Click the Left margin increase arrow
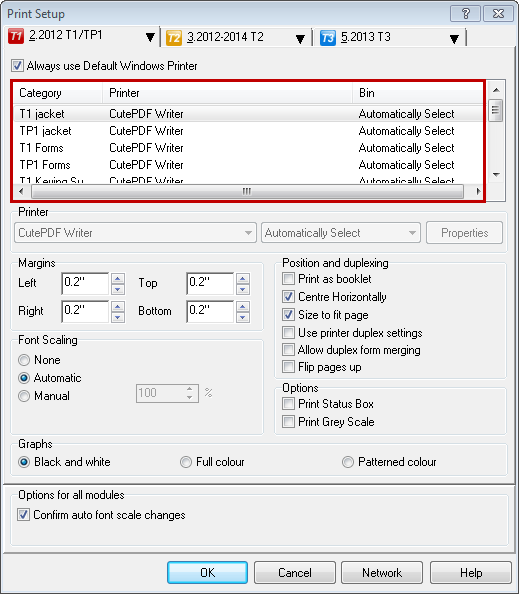The height and width of the screenshot is (594, 519). pos(118,279)
